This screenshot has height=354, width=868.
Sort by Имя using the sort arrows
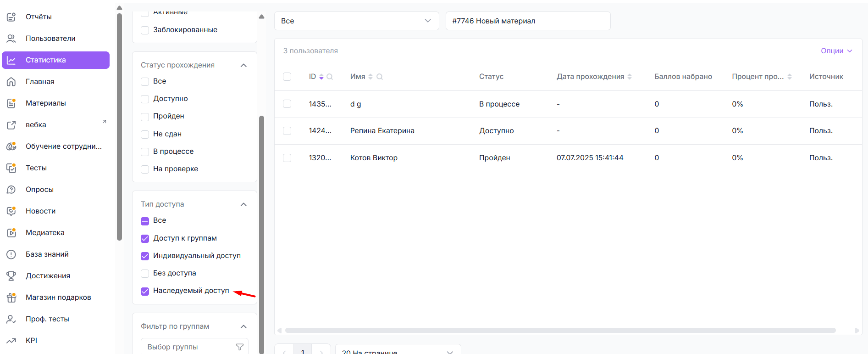pyautogui.click(x=370, y=77)
